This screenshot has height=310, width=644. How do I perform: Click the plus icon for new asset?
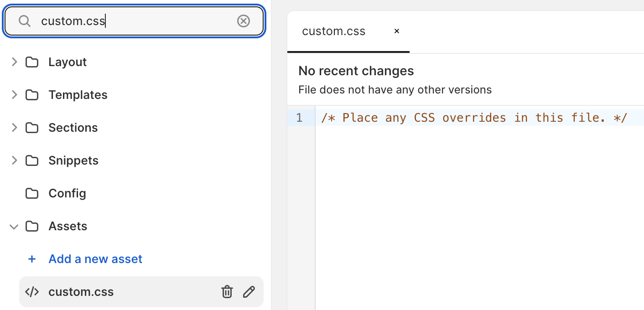tap(32, 259)
